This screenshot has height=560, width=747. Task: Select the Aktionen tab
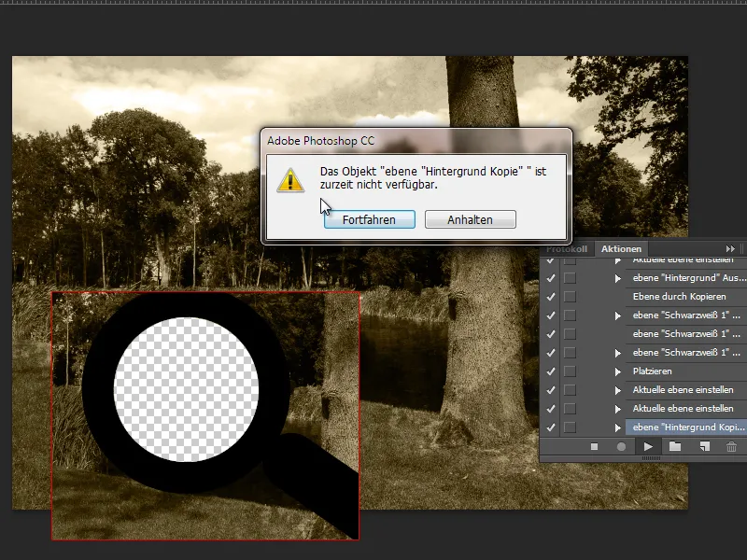(621, 248)
